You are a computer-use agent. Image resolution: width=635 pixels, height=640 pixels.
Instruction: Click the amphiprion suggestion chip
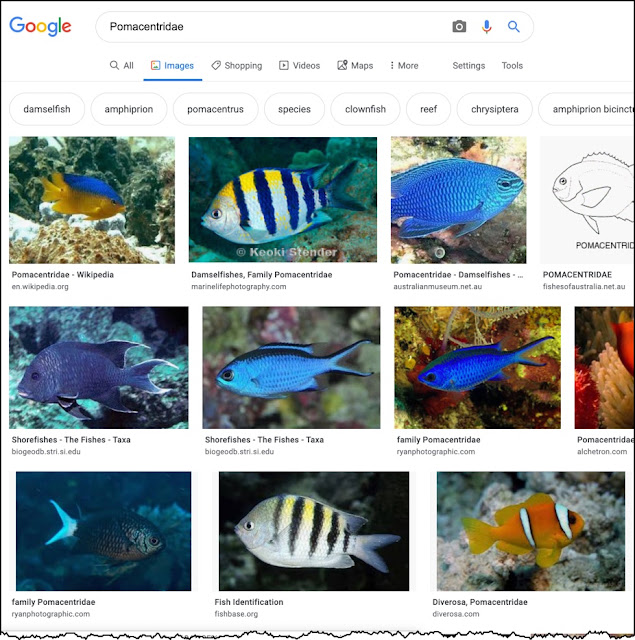[129, 109]
